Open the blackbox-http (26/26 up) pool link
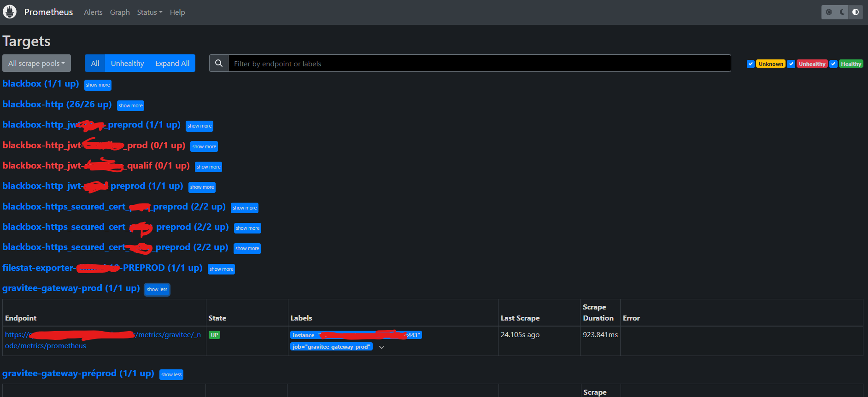Viewport: 868px width, 397px height. coord(57,104)
